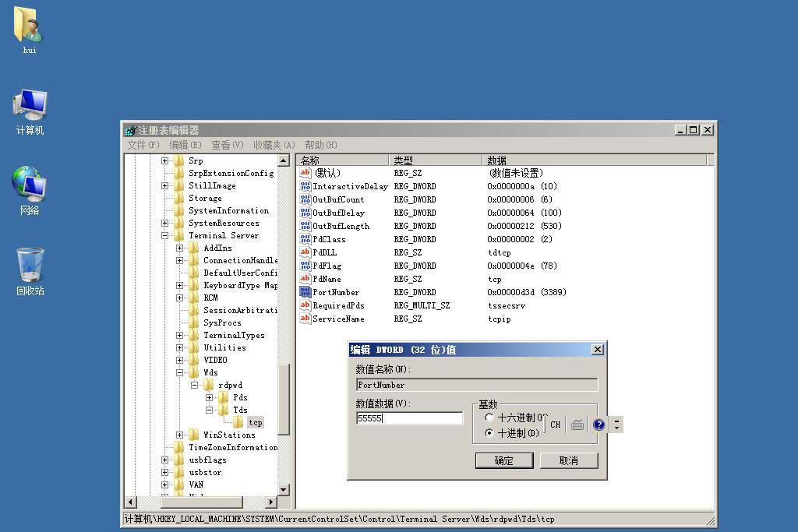Click the CH language indicator
This screenshot has height=532, width=798.
coord(555,425)
